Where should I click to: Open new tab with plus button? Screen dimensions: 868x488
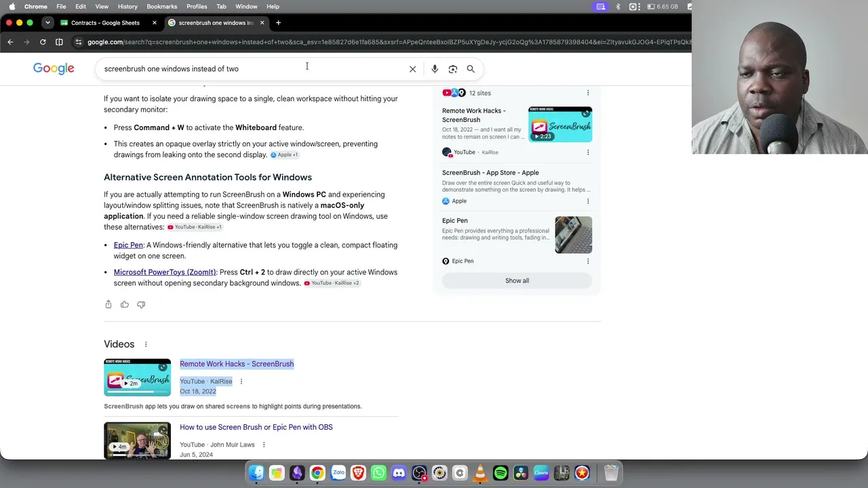pyautogui.click(x=278, y=22)
